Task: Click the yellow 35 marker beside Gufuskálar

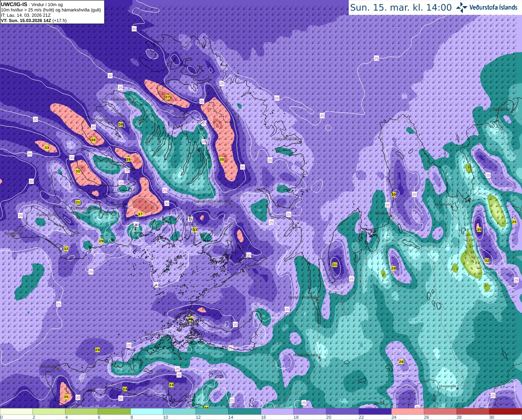Action: pyautogui.click(x=66, y=397)
